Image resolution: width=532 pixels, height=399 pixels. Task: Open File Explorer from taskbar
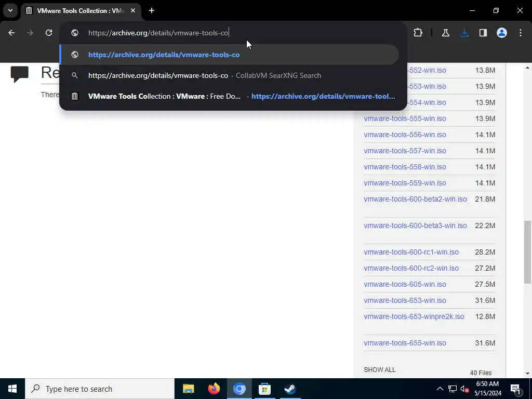coord(188,389)
